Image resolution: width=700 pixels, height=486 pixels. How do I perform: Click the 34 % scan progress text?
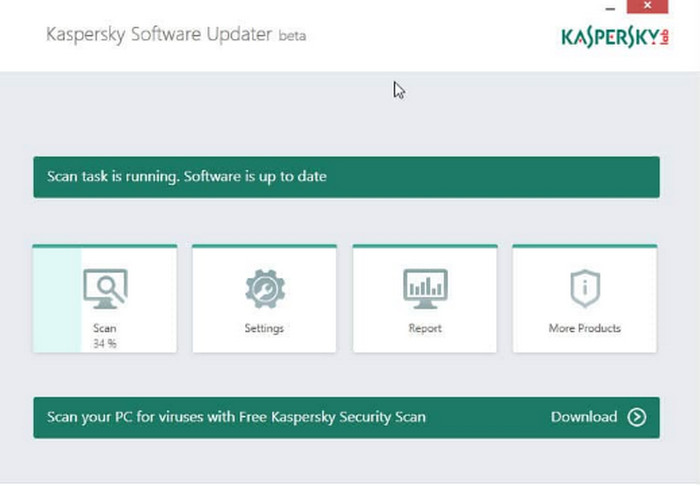tap(105, 342)
